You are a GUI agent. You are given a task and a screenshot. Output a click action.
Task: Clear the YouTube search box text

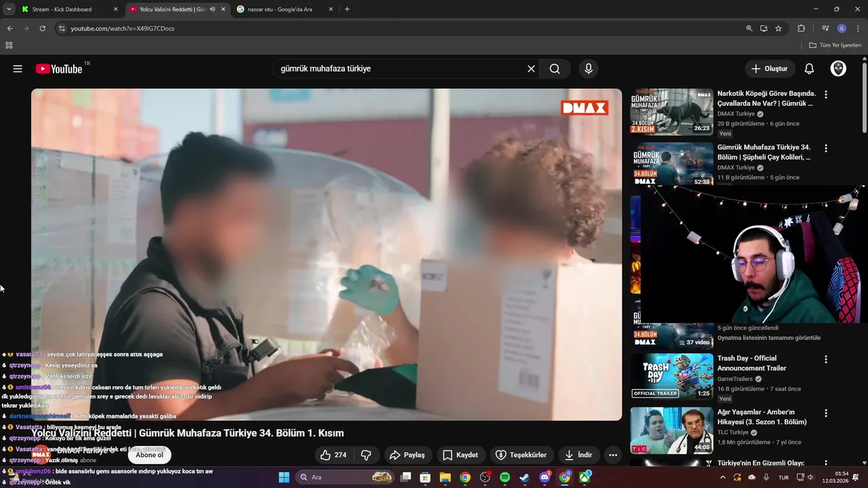[531, 68]
